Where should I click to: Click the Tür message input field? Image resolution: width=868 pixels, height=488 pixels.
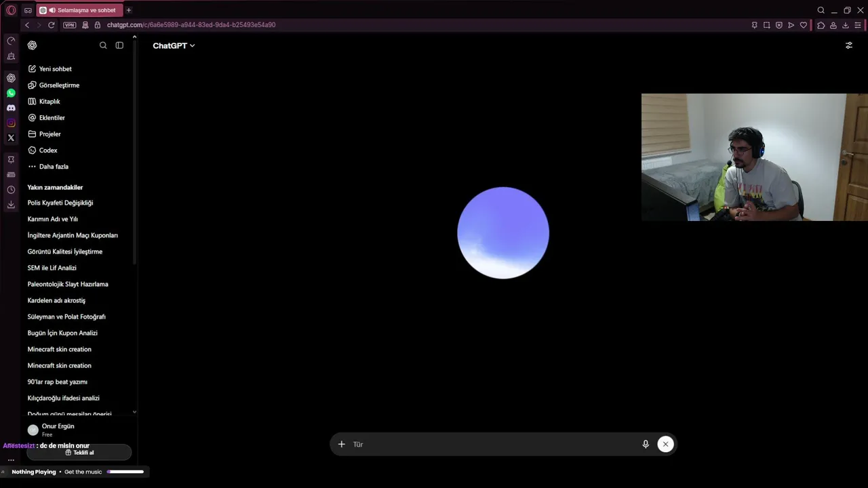point(494,444)
